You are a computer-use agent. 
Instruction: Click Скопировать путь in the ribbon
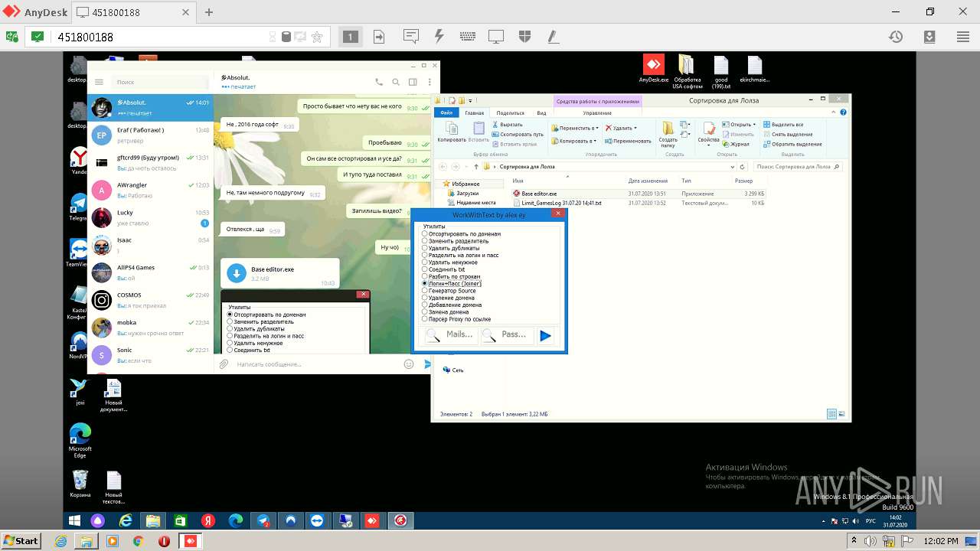(518, 134)
